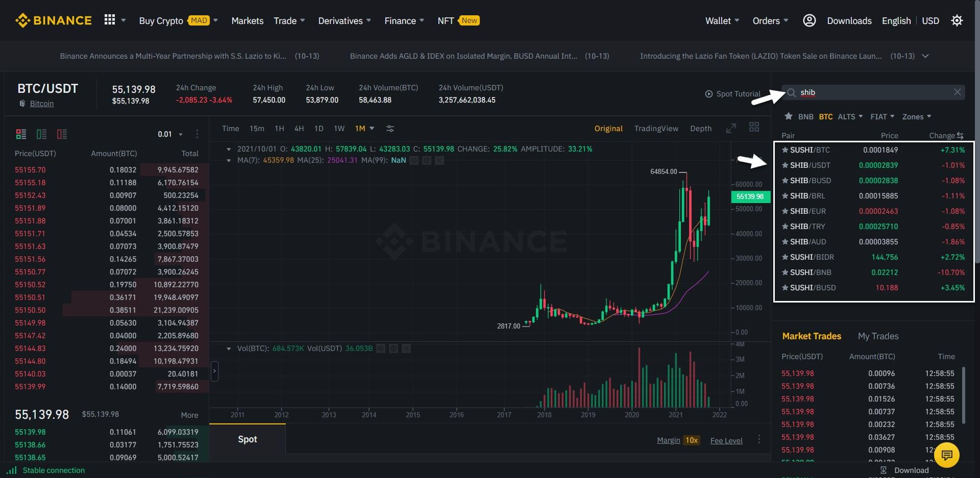This screenshot has width=980, height=478.
Task: Expand the Derivatives menu
Action: [369, 20]
